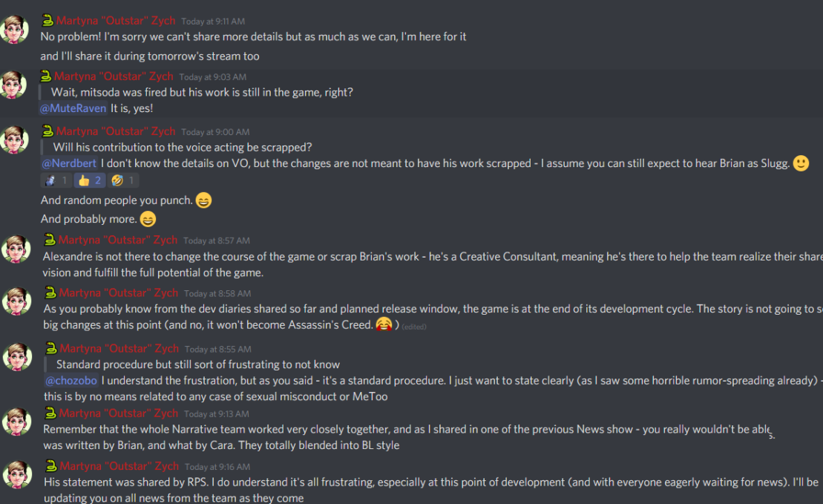
Task: Click laughing-crying emoji after 'Assassin's Creed'
Action: tap(384, 324)
